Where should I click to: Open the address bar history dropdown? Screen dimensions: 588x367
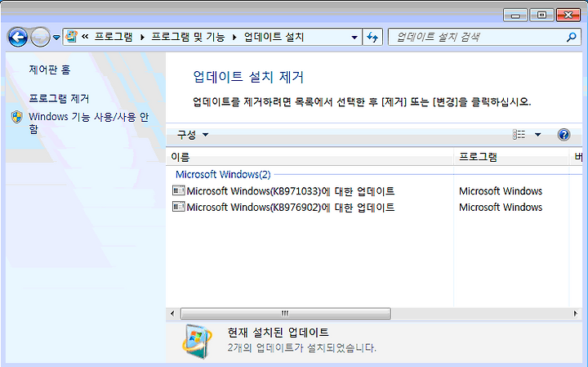(354, 37)
